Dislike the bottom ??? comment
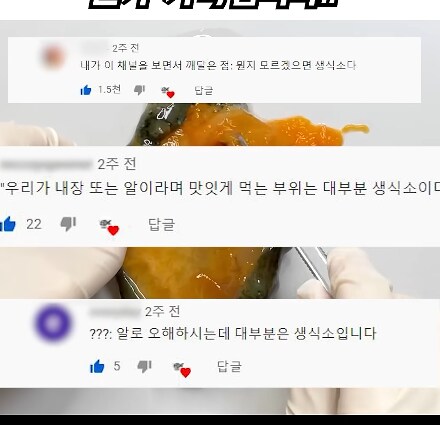This screenshot has width=440, height=425. [x=145, y=367]
